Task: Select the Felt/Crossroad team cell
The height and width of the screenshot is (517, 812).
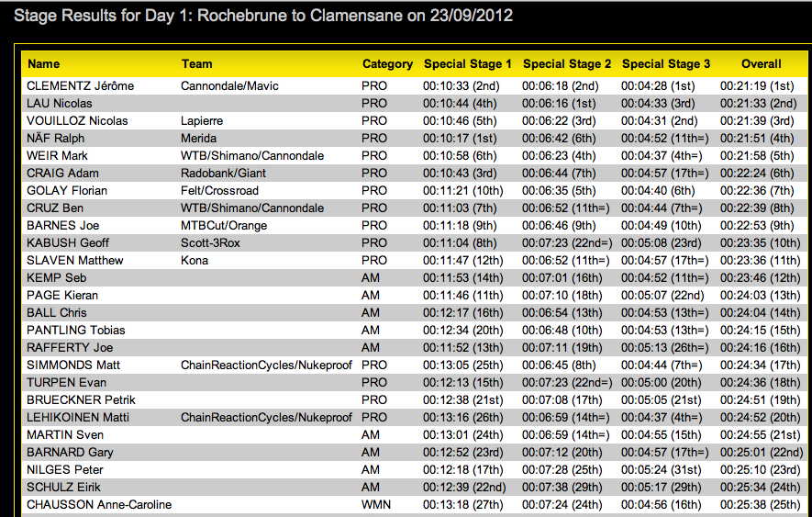Action: pyautogui.click(x=219, y=191)
